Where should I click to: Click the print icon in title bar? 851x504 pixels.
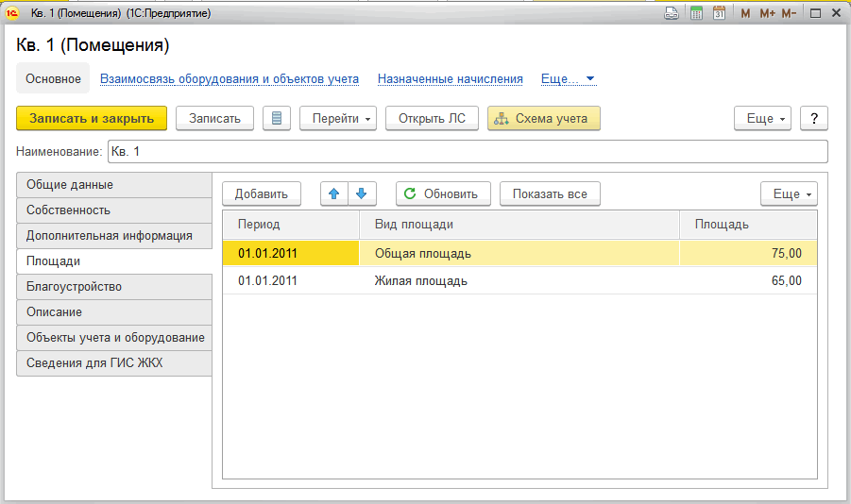(x=672, y=13)
